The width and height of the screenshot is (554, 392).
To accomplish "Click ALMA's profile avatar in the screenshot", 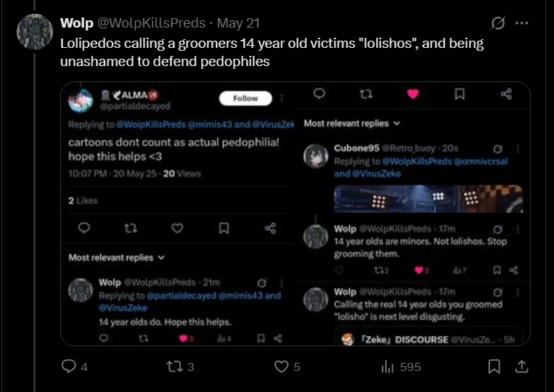I will [81, 100].
